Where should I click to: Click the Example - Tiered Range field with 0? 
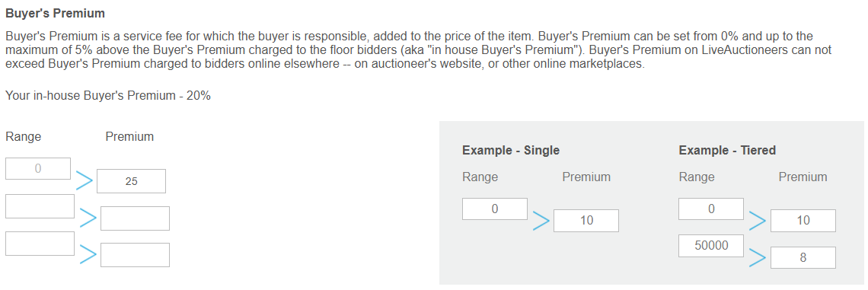[711, 209]
